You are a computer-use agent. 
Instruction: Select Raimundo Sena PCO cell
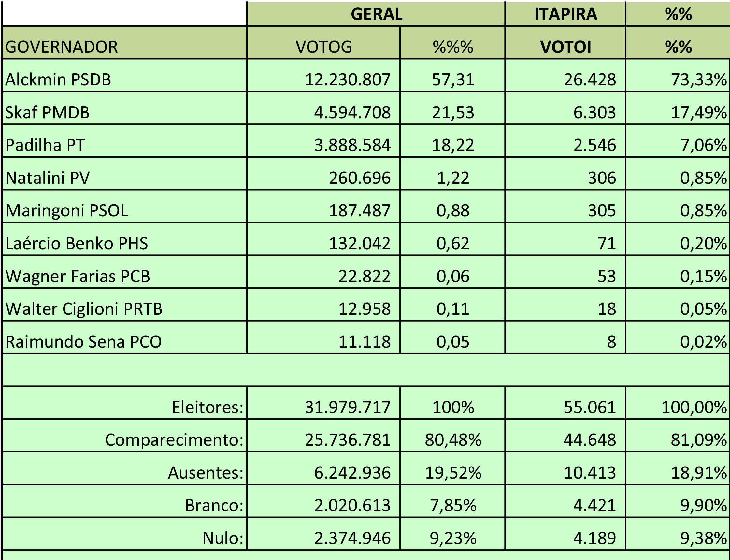124,337
